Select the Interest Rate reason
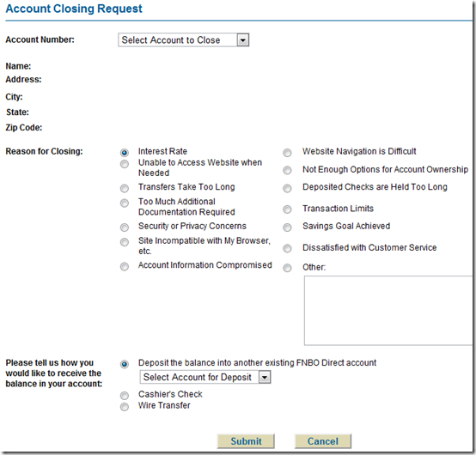This screenshot has height=455, width=476. coord(125,152)
